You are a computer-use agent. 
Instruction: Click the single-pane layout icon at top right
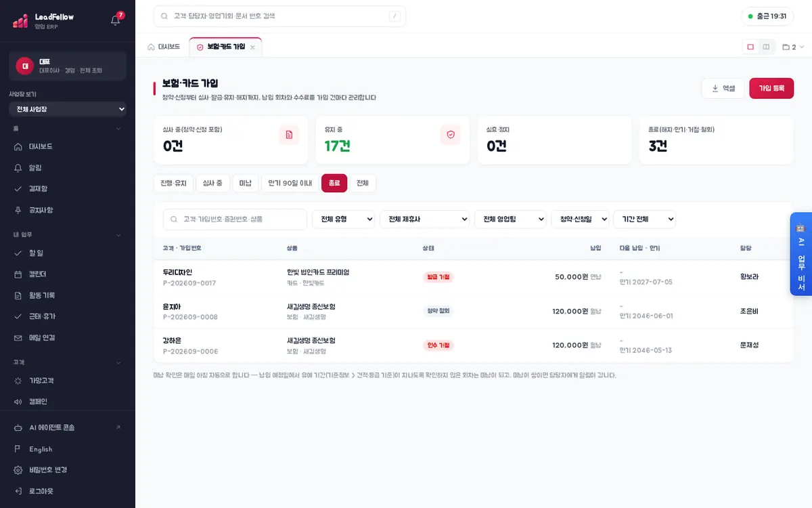click(x=750, y=47)
